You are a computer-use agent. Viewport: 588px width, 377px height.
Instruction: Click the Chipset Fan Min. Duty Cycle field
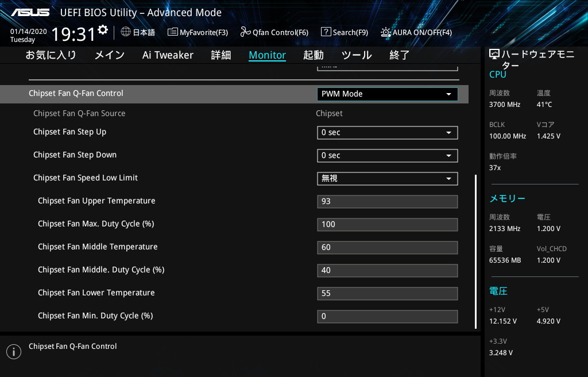(x=388, y=316)
